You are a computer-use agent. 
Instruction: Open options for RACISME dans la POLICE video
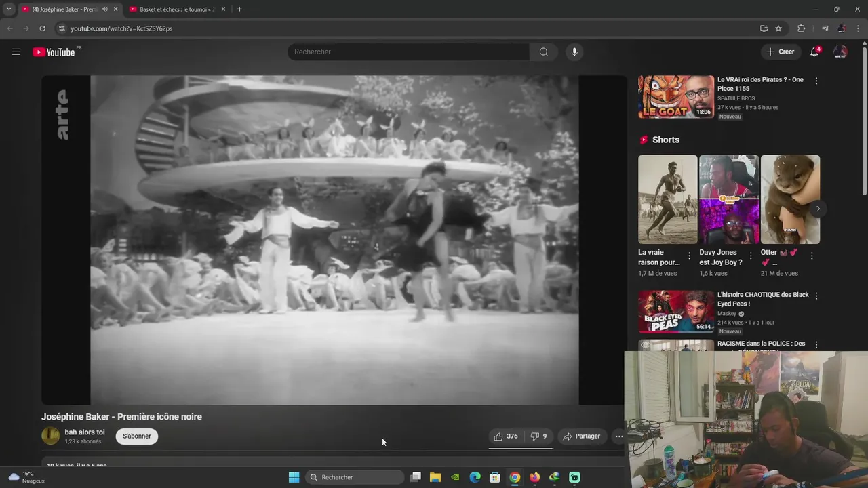coord(816,345)
